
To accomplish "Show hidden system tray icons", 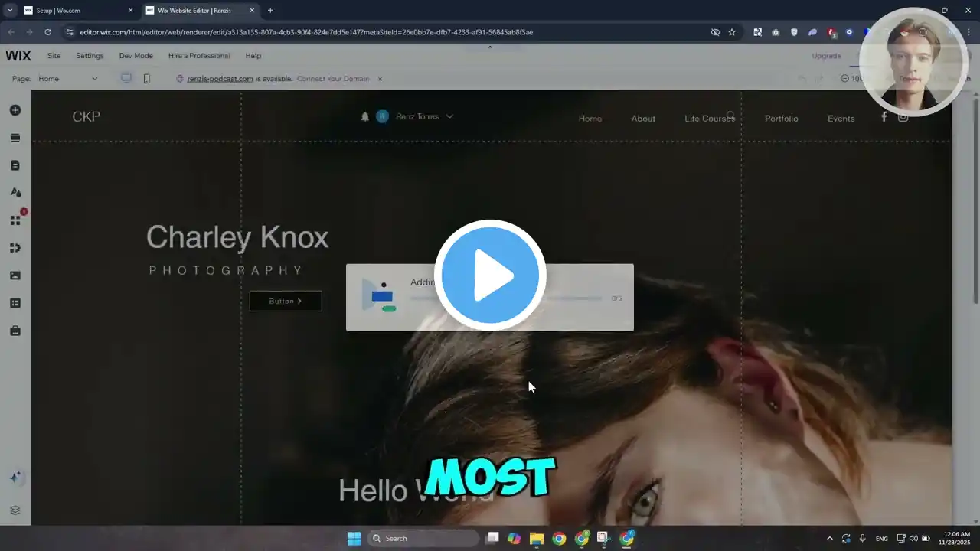I will 829,538.
